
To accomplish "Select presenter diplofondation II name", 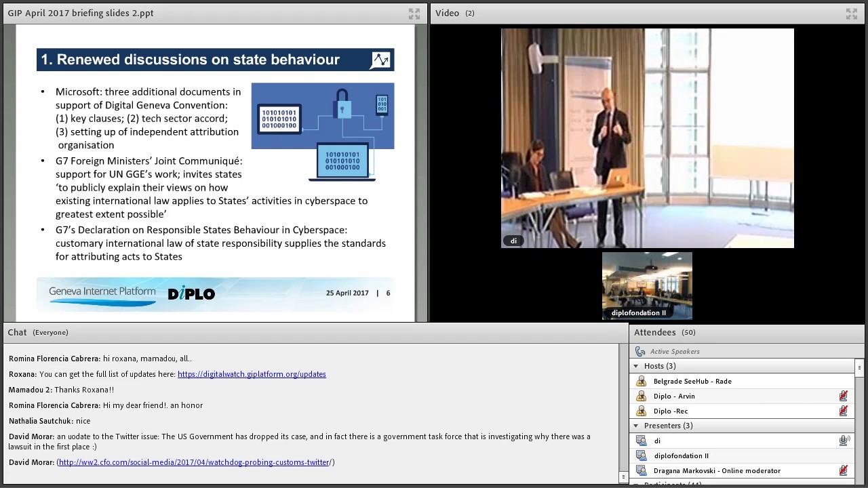I will click(x=681, y=455).
